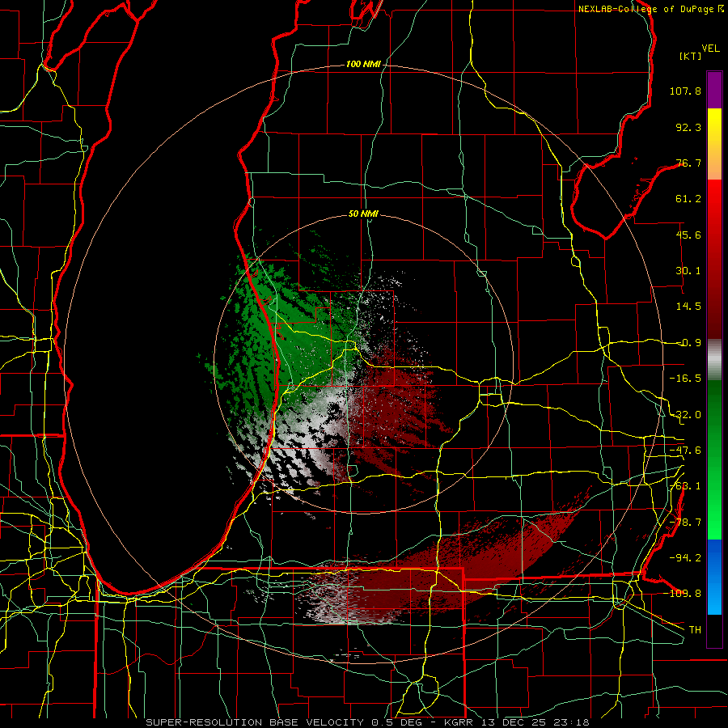
Task: Click the 45.6 velocity scale value
Action: (x=688, y=235)
